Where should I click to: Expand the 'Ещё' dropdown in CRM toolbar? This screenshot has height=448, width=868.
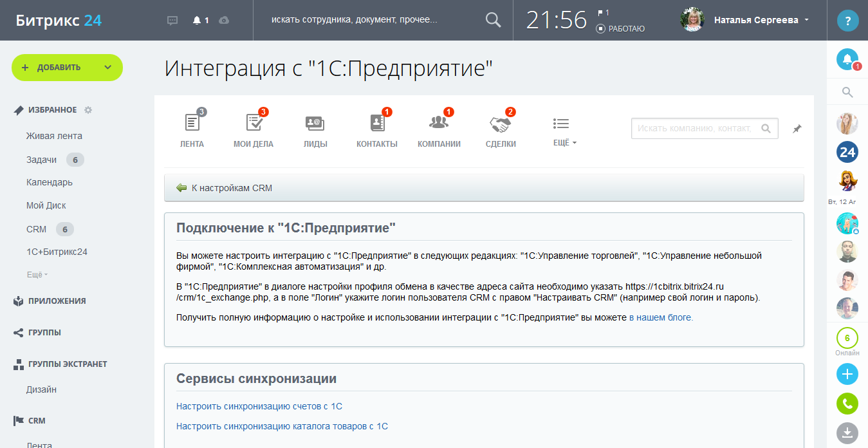pos(564,142)
